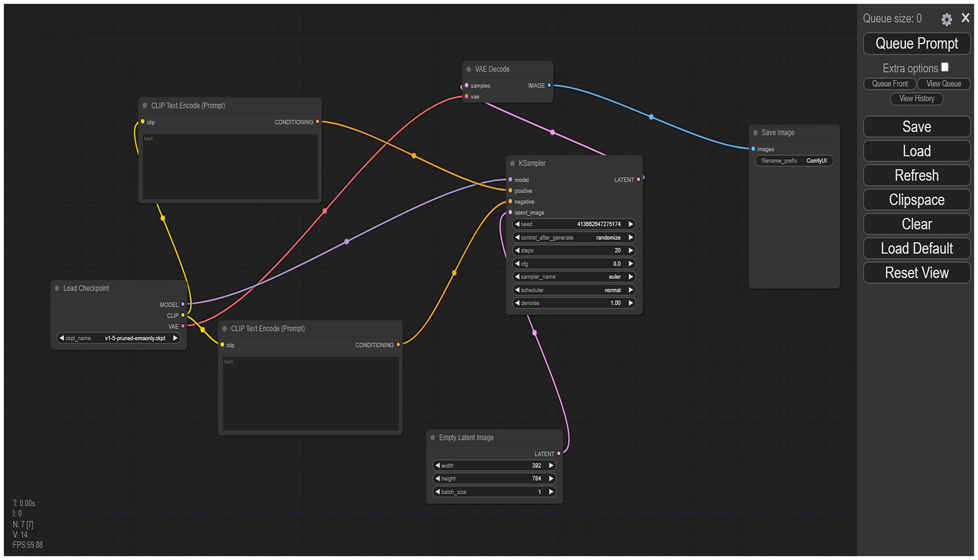978x560 pixels.
Task: Enable the Extra options checkbox
Action: pos(944,67)
